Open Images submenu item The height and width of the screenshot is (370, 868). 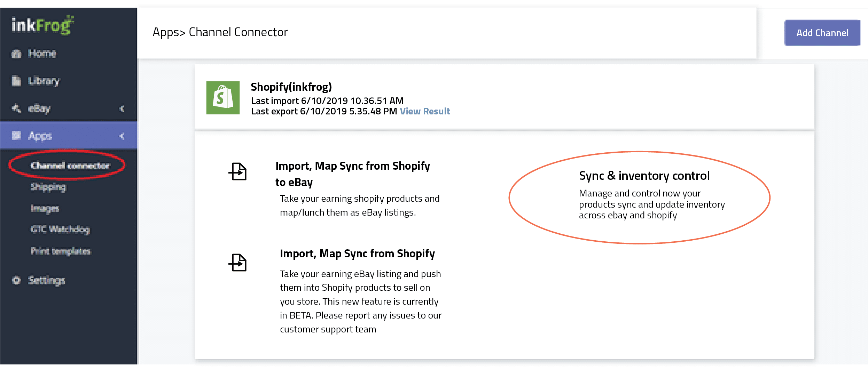[45, 208]
